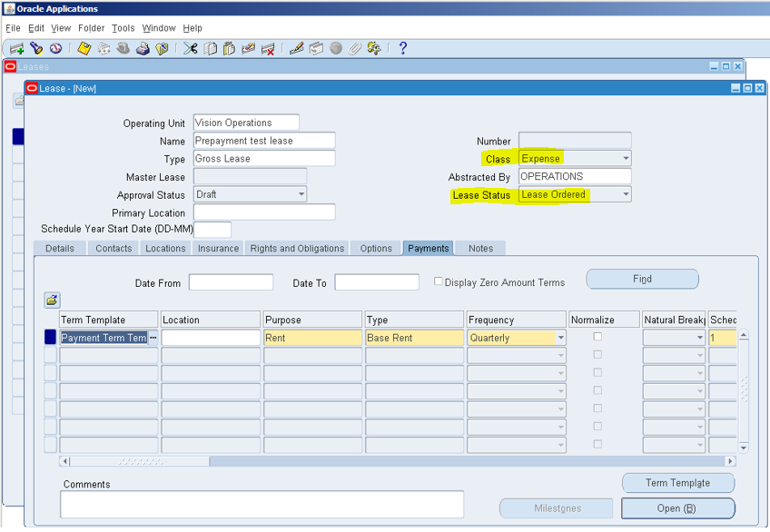This screenshot has width=770, height=532.
Task: Click the payment table's vertical scrollbar up arrow
Action: (744, 335)
